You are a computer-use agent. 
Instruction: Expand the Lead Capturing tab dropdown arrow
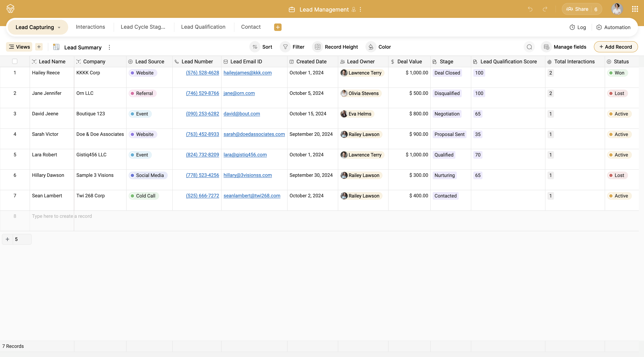pyautogui.click(x=59, y=28)
